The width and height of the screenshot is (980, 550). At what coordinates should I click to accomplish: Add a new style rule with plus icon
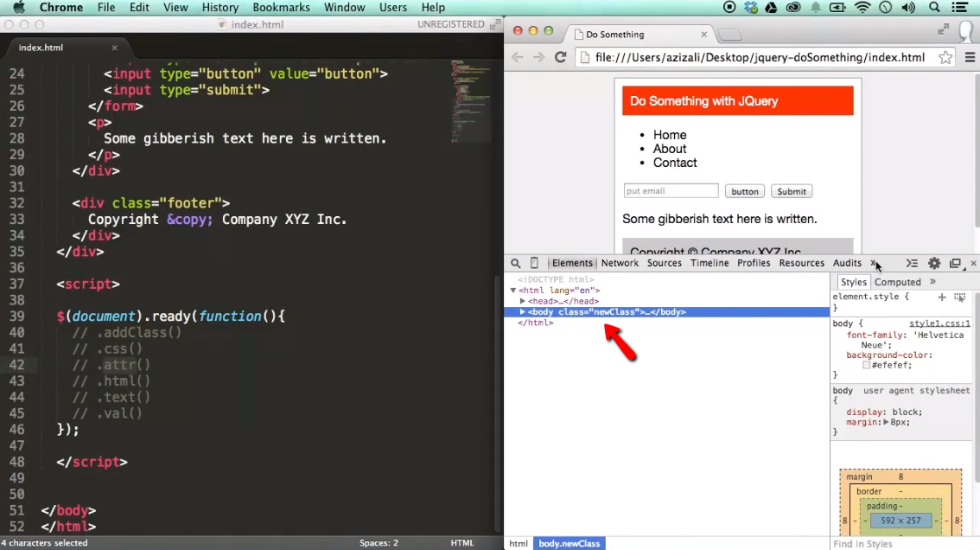coord(942,297)
